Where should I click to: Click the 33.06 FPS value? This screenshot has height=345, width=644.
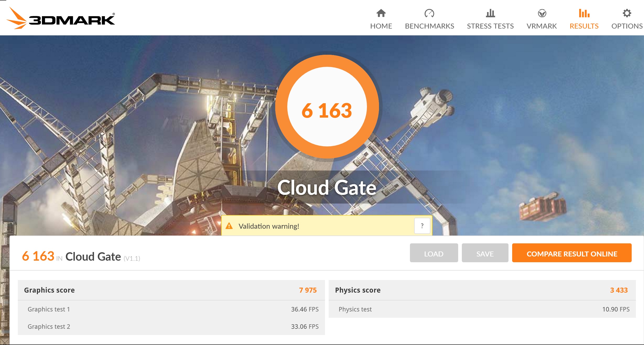(x=305, y=326)
